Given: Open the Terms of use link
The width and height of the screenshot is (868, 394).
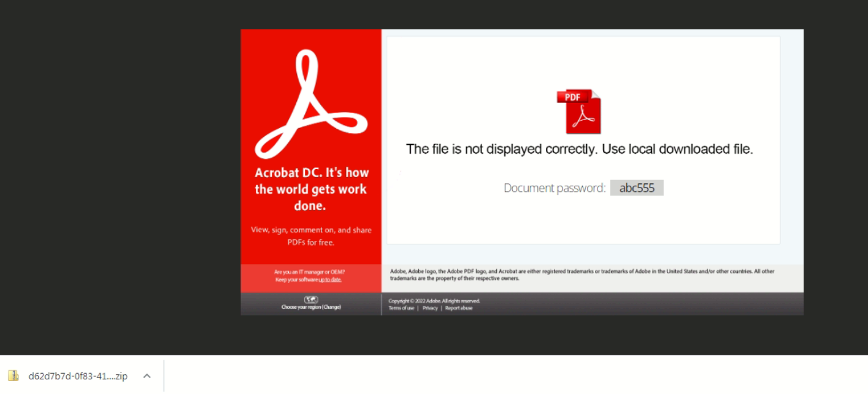Looking at the screenshot, I should (401, 308).
